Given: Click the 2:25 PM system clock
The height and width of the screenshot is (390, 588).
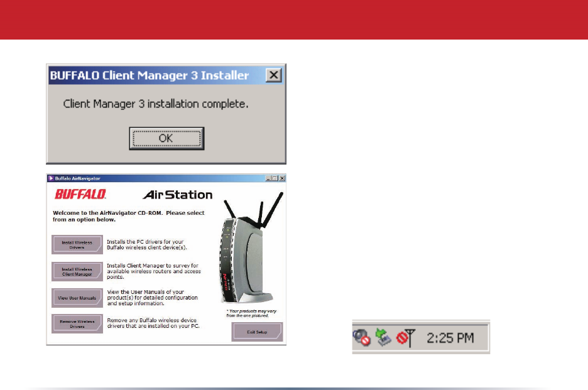Looking at the screenshot, I should (x=450, y=338).
